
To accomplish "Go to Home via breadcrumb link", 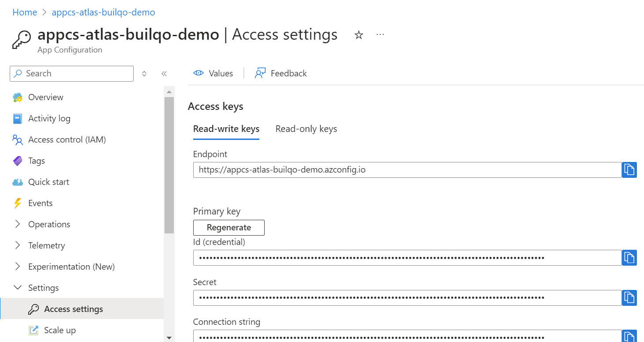I will click(x=25, y=12).
